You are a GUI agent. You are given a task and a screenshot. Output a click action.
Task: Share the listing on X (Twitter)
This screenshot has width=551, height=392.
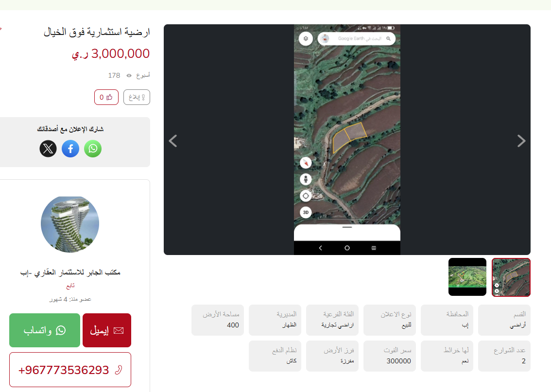point(48,149)
